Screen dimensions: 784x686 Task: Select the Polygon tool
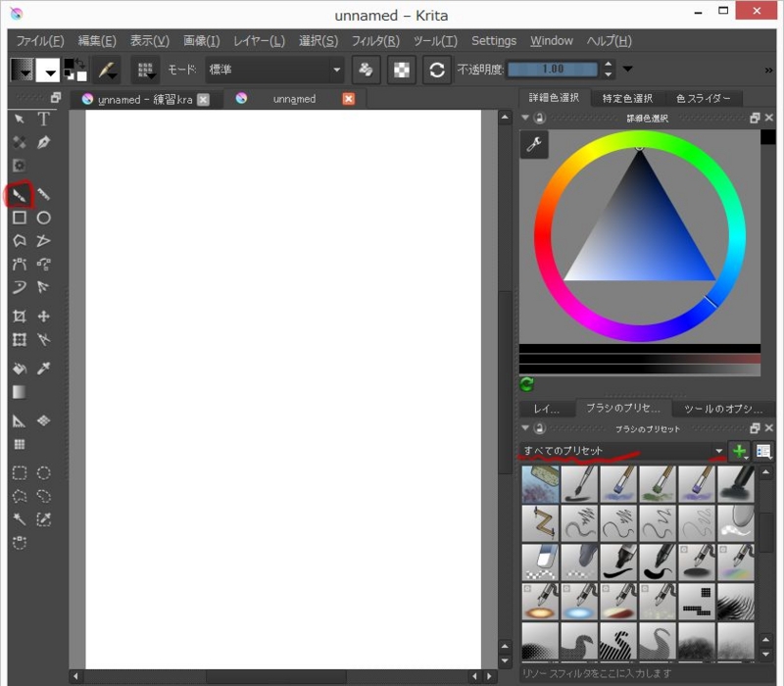(19, 240)
